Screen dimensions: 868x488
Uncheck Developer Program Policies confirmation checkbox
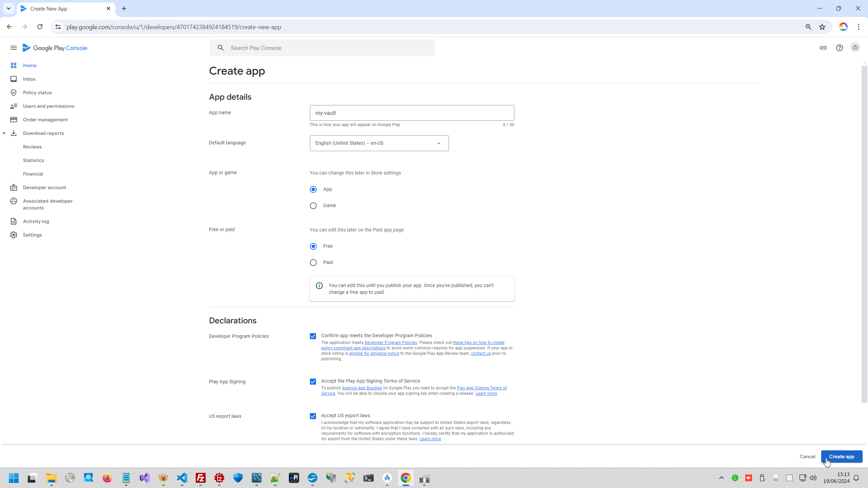coord(313,336)
